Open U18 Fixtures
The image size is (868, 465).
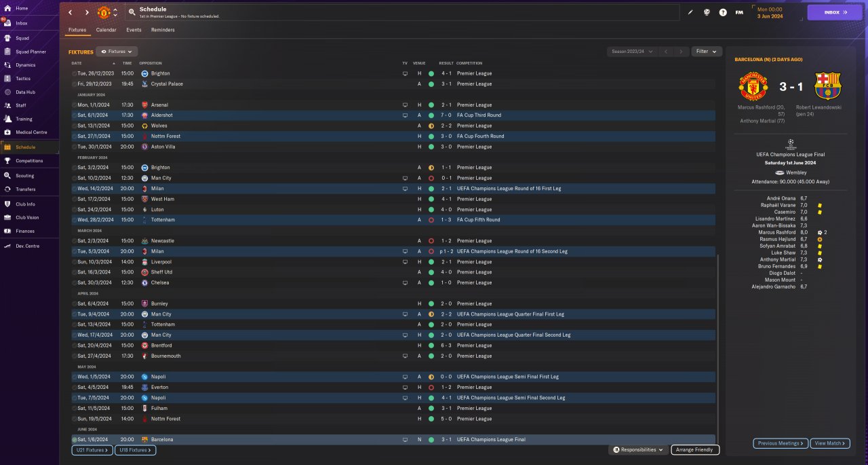(136, 450)
